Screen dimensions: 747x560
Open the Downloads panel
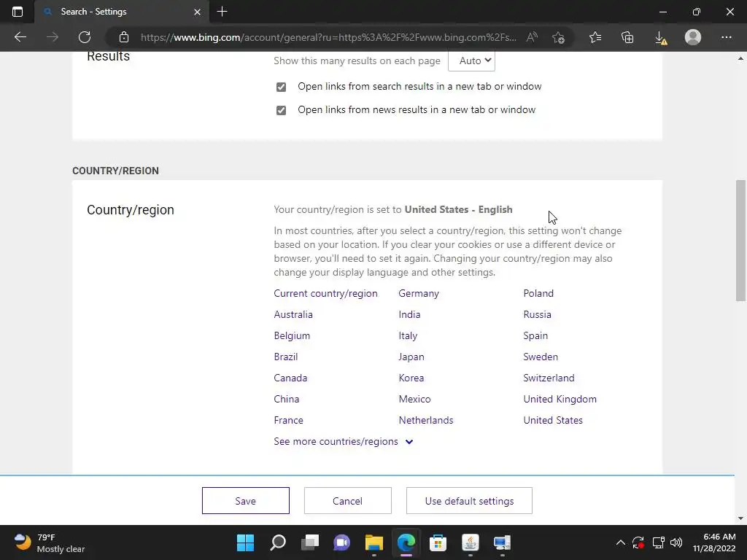tap(660, 37)
